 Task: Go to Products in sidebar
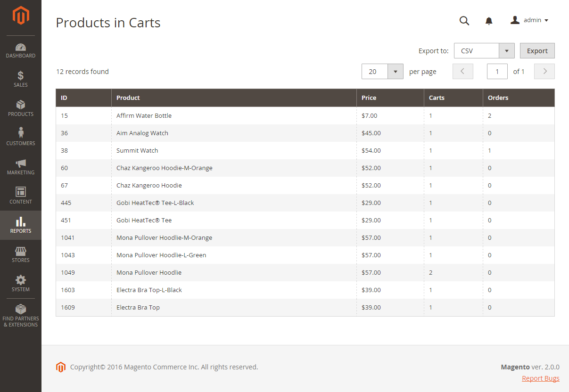pos(21,108)
